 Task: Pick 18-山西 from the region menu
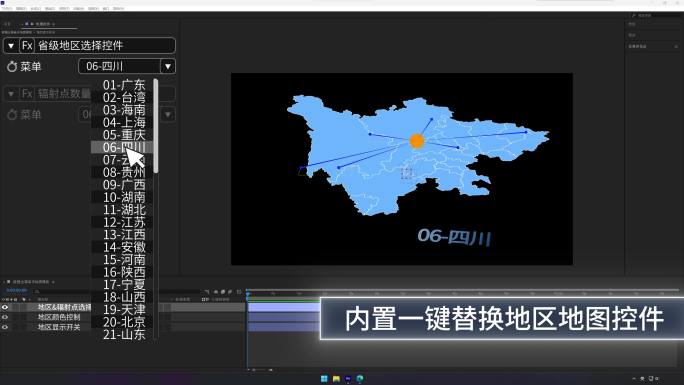tap(123, 297)
